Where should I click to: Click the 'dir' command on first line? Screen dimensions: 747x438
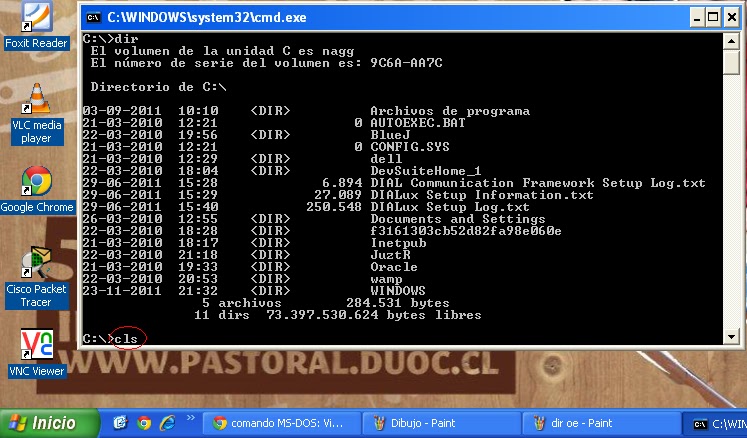tap(126, 39)
